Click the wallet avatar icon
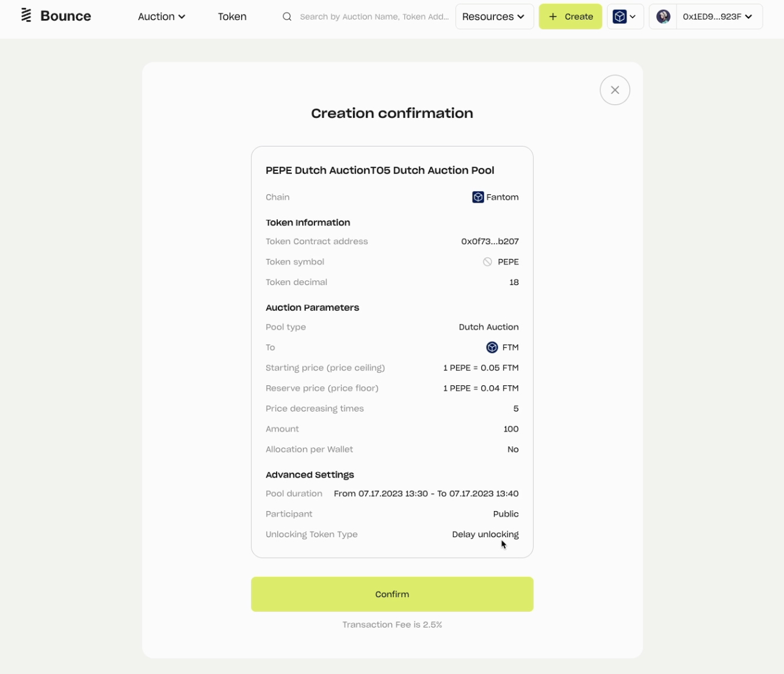The width and height of the screenshot is (784, 674). 663,16
